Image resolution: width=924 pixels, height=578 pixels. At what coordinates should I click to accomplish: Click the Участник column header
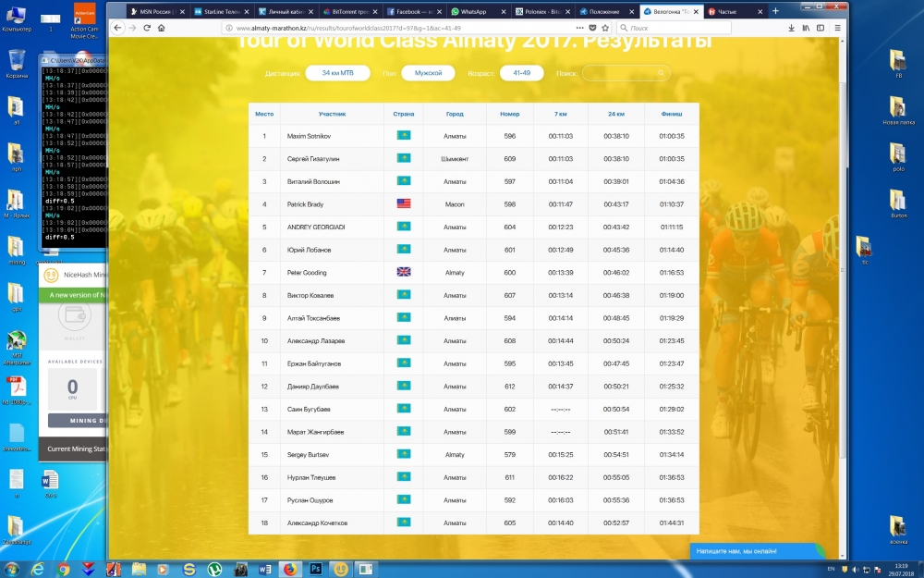tap(332, 114)
